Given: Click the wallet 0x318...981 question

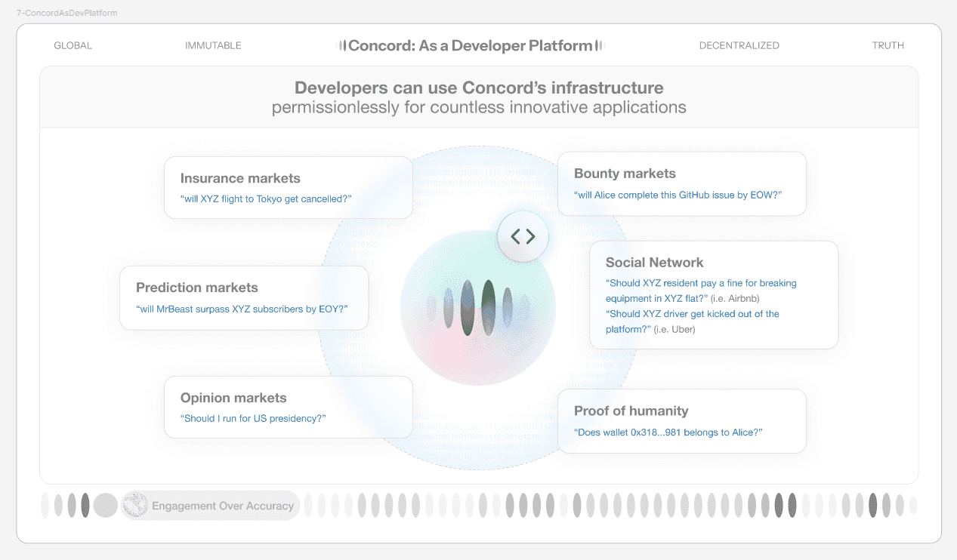Looking at the screenshot, I should (x=668, y=432).
